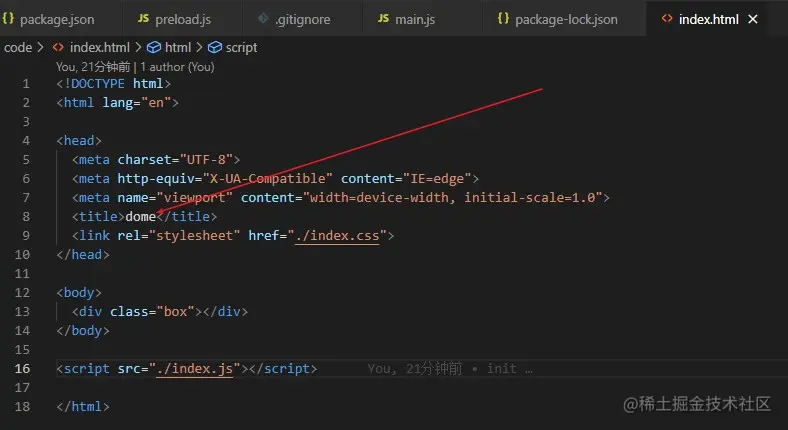Open the ./index.css link
788x430 pixels.
pos(337,235)
